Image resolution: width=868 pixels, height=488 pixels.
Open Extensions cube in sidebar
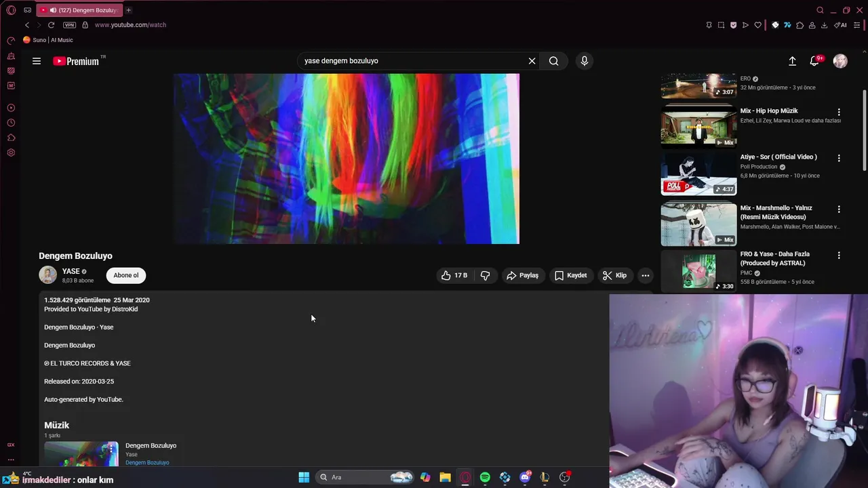pos(11,138)
